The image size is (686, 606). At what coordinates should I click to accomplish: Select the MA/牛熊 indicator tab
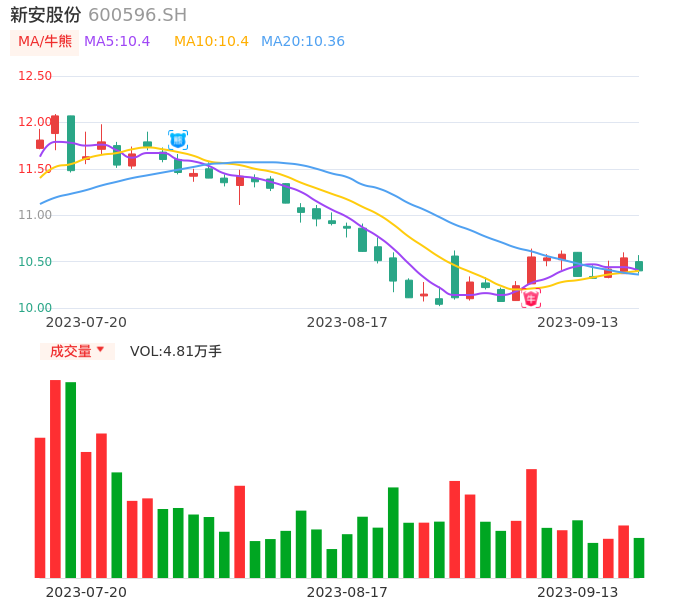(45, 42)
